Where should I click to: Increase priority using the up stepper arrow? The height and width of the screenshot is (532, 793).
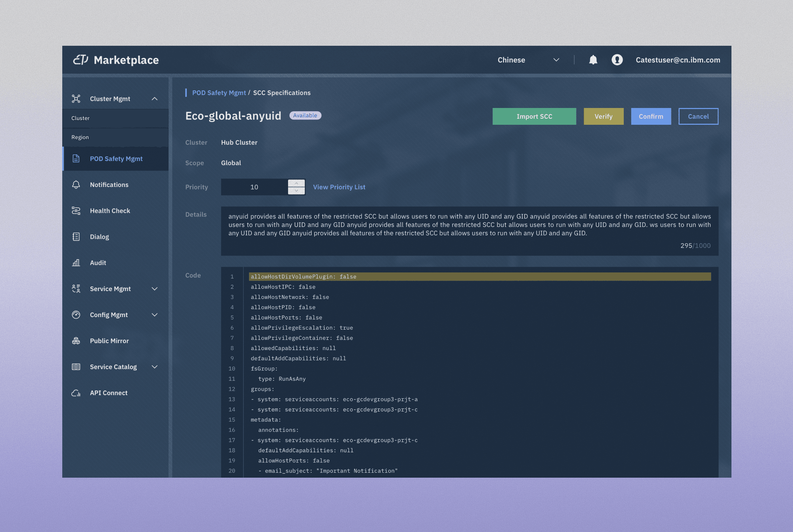(296, 183)
